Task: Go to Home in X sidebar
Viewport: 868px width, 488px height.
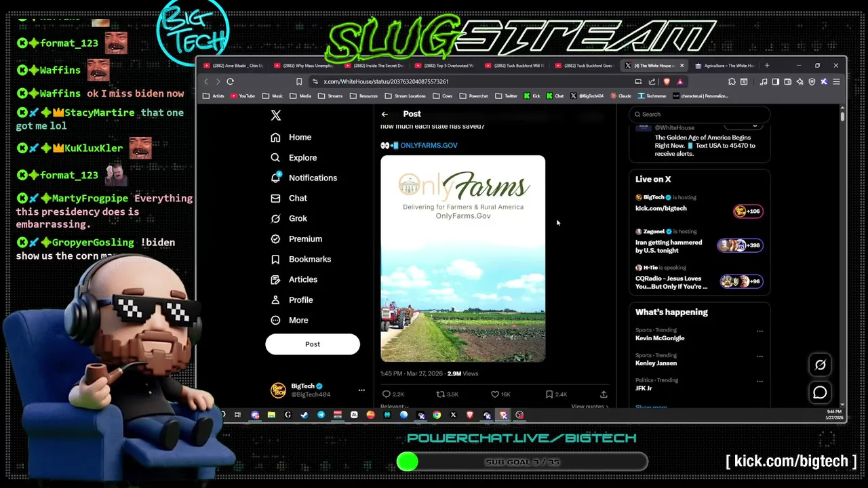Action: [x=291, y=138]
